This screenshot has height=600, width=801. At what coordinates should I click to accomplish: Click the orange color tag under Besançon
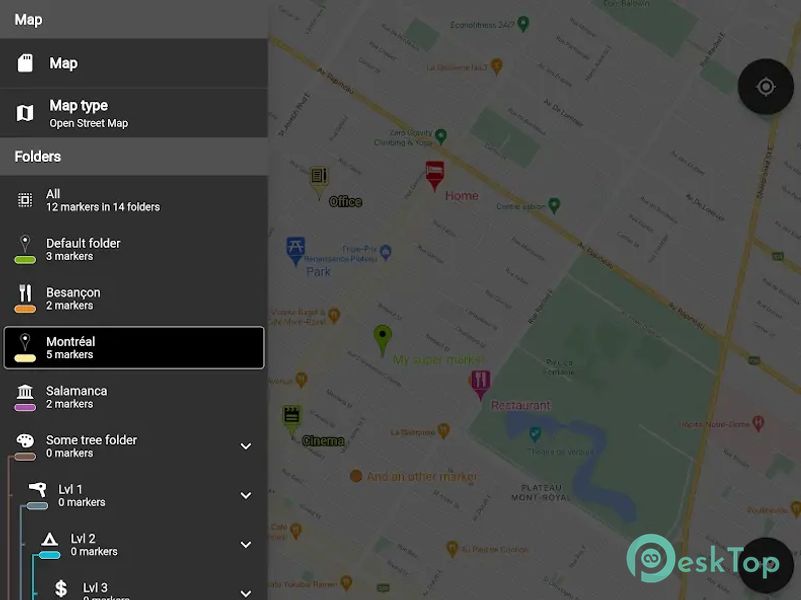pyautogui.click(x=25, y=309)
